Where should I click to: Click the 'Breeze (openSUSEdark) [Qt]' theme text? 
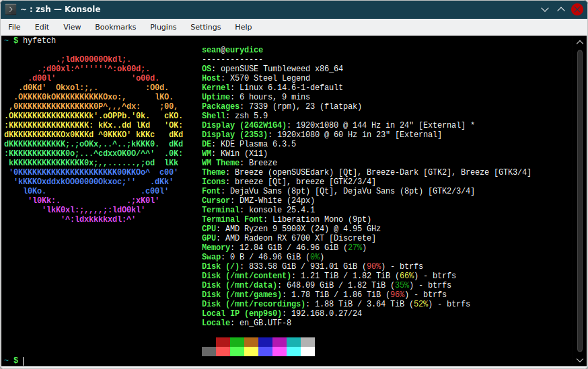coord(295,172)
